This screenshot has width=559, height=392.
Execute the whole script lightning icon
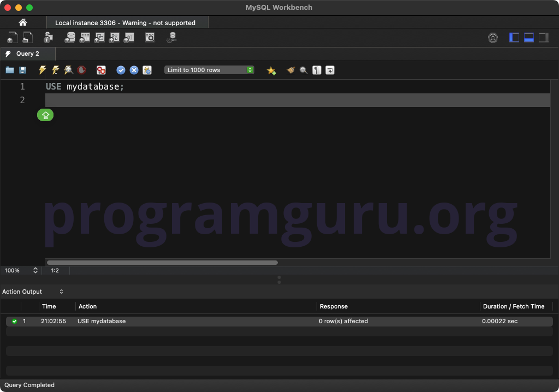pyautogui.click(x=42, y=70)
